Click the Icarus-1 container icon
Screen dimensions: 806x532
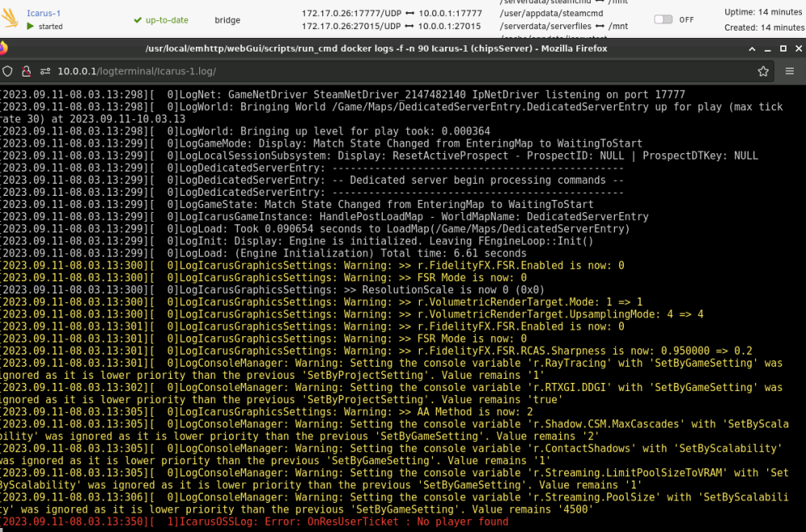tap(9, 18)
